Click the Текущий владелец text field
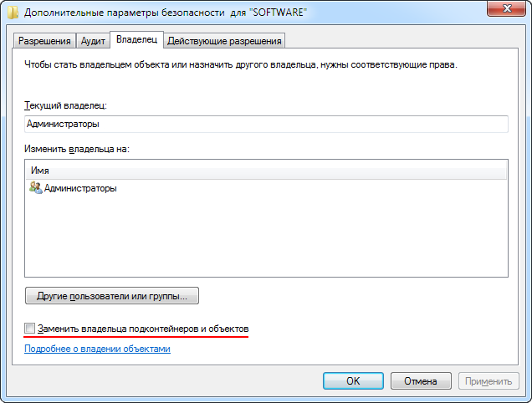Viewport: 532px width, 403px height. tap(266, 124)
